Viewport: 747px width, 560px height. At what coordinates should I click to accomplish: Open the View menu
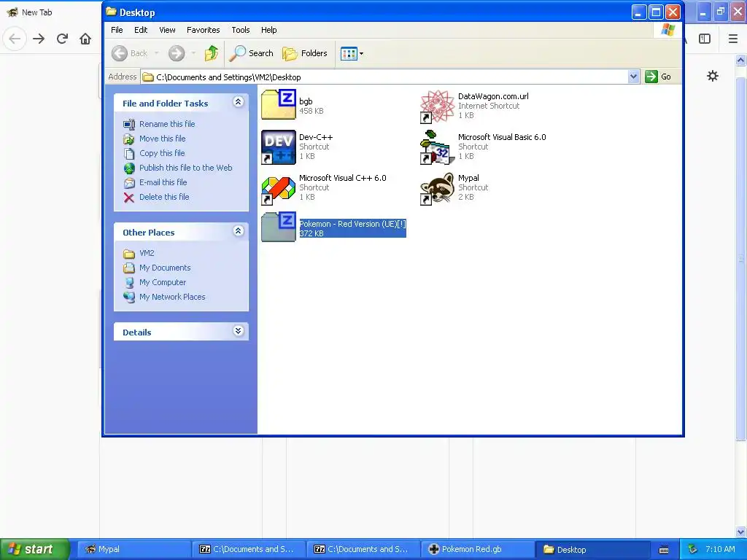pyautogui.click(x=167, y=30)
